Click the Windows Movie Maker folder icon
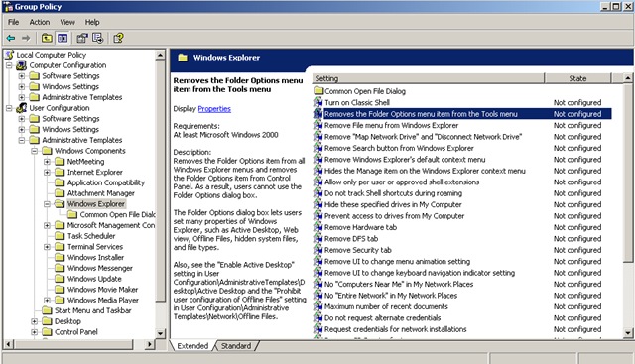635x364 pixels. 60,289
